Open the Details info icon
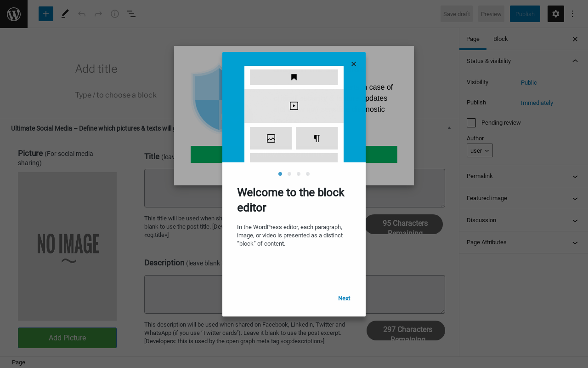 click(x=115, y=14)
